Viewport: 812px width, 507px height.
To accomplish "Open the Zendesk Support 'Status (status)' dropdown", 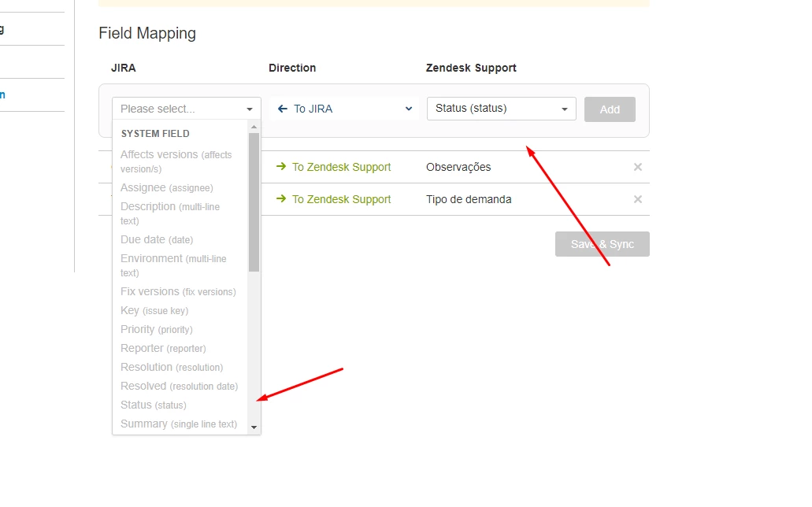I will coord(501,109).
